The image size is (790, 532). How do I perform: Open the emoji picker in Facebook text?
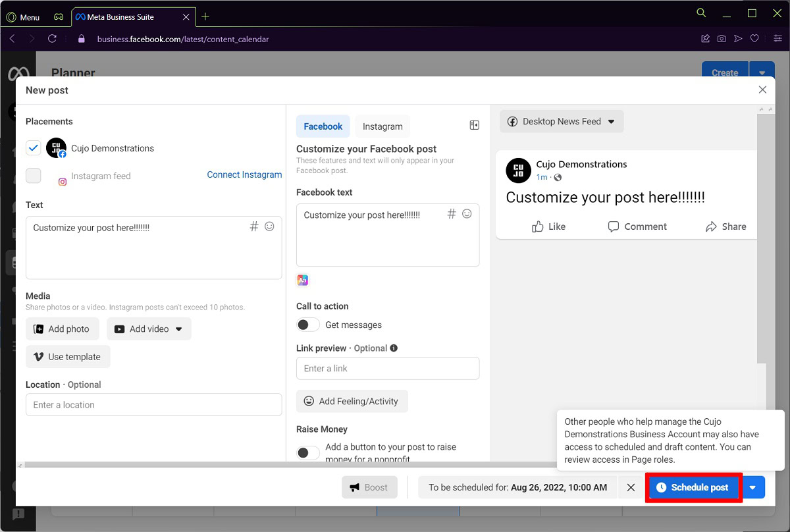pyautogui.click(x=467, y=214)
